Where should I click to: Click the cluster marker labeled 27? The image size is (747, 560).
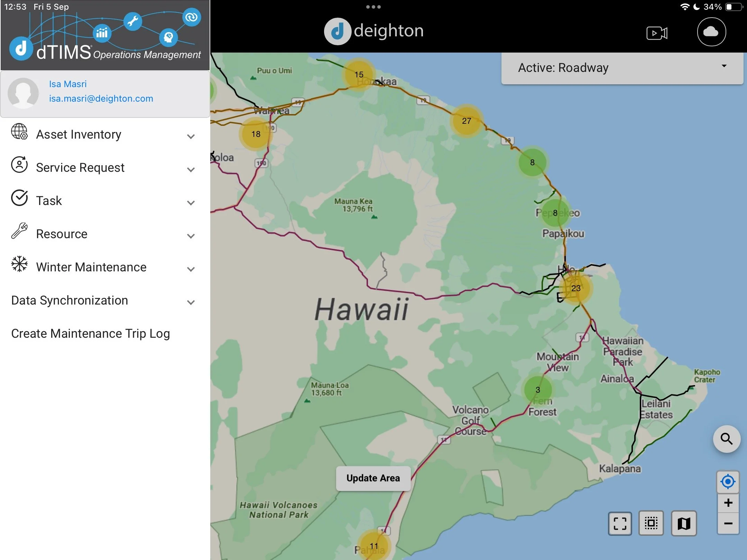coord(466,121)
